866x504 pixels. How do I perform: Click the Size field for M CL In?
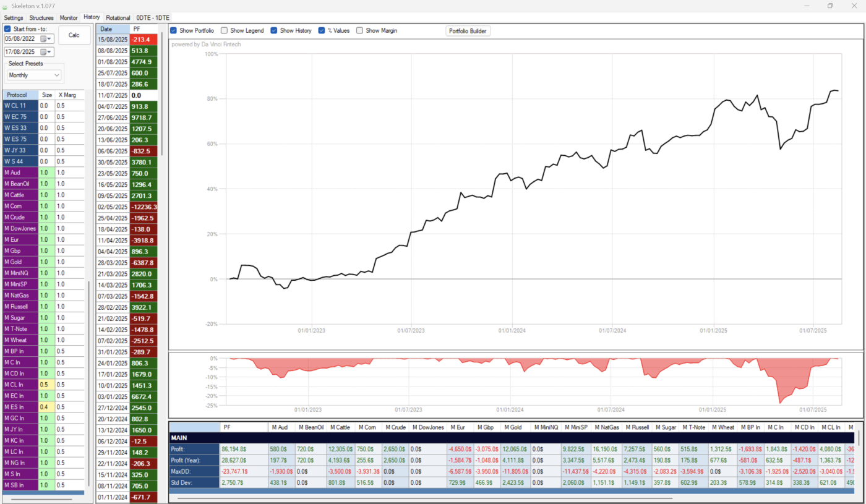coord(46,385)
